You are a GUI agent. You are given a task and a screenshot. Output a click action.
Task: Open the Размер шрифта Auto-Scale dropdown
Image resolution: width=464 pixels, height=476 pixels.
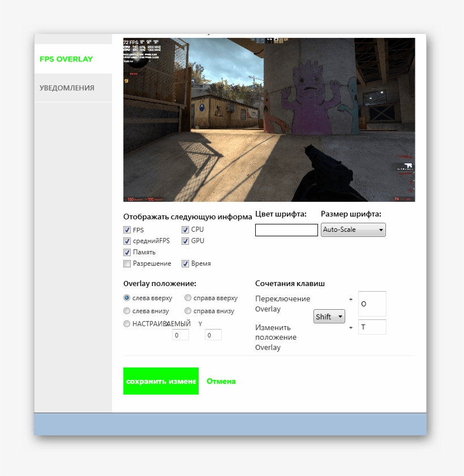[353, 230]
